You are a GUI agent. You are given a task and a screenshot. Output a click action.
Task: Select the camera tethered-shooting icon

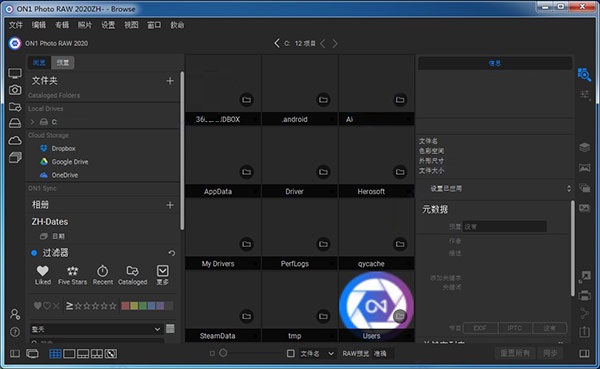coord(15,90)
